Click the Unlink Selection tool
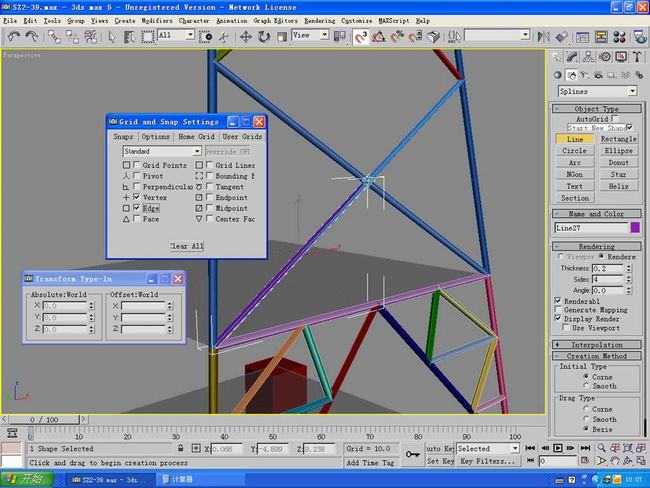The height and width of the screenshot is (488, 650). 72,36
